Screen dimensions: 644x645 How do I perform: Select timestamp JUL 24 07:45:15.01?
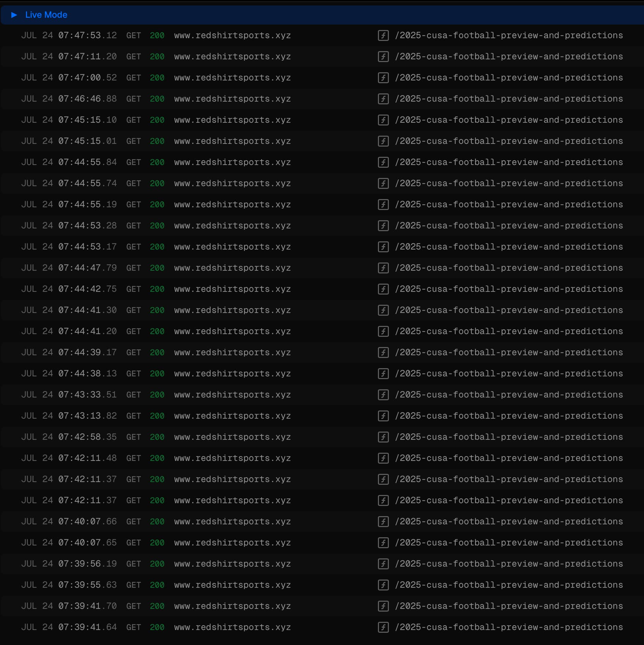point(69,141)
